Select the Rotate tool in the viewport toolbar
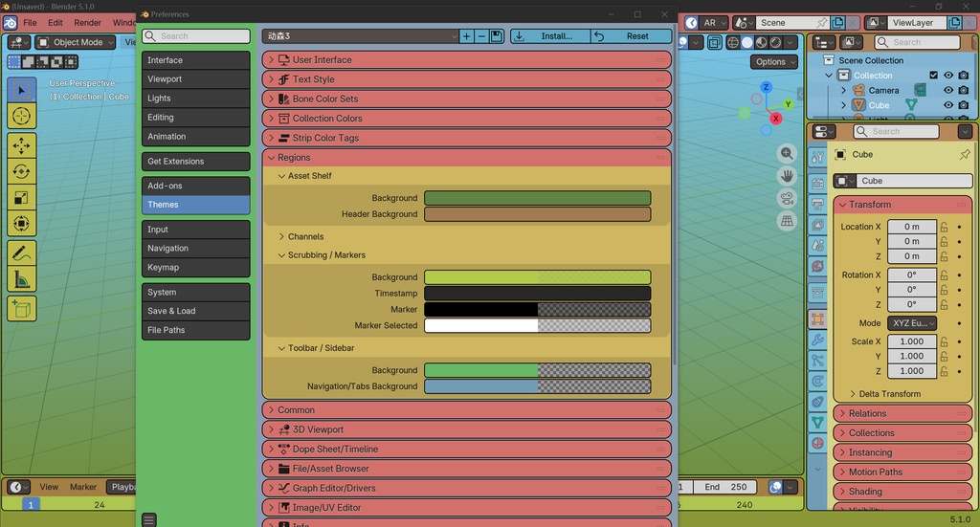 [x=21, y=172]
